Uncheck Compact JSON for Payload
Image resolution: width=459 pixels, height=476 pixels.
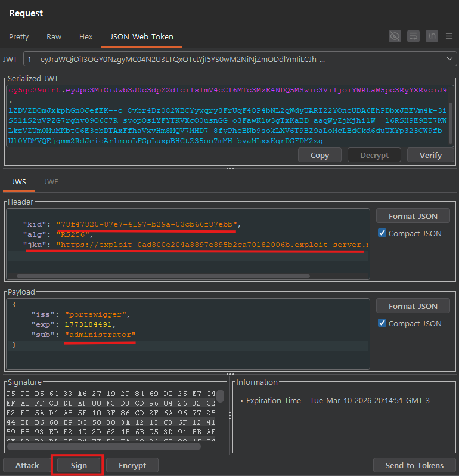(x=382, y=323)
